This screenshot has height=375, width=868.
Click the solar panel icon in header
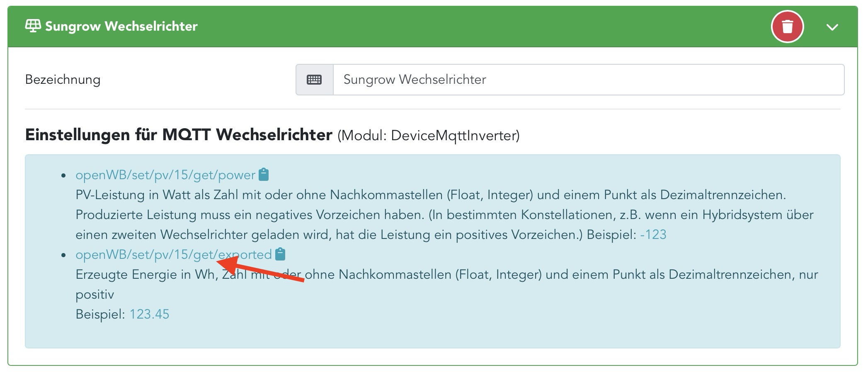[33, 26]
